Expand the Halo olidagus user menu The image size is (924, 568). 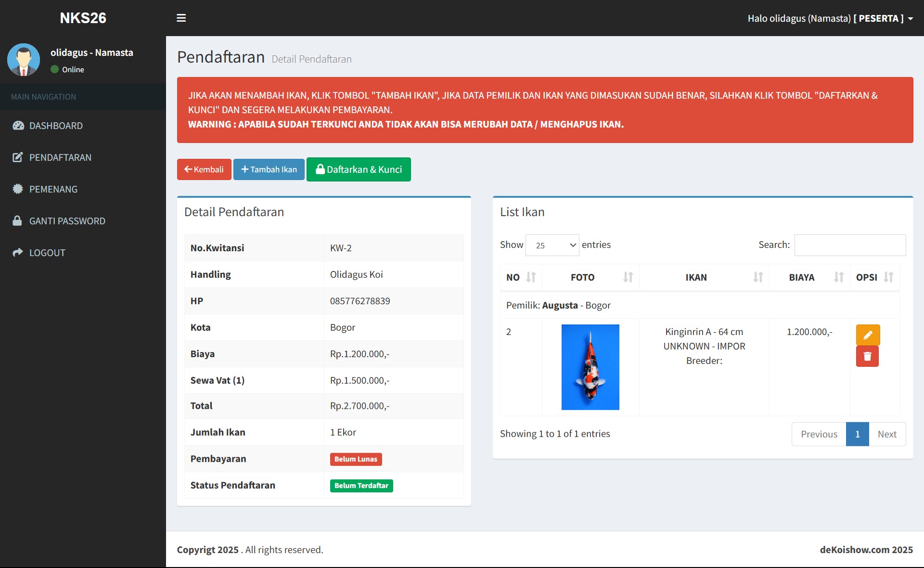point(830,18)
